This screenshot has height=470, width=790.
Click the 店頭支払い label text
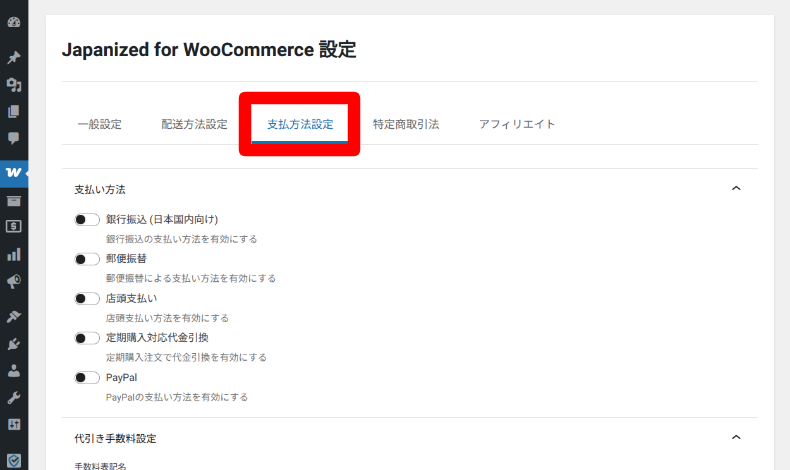(131, 299)
